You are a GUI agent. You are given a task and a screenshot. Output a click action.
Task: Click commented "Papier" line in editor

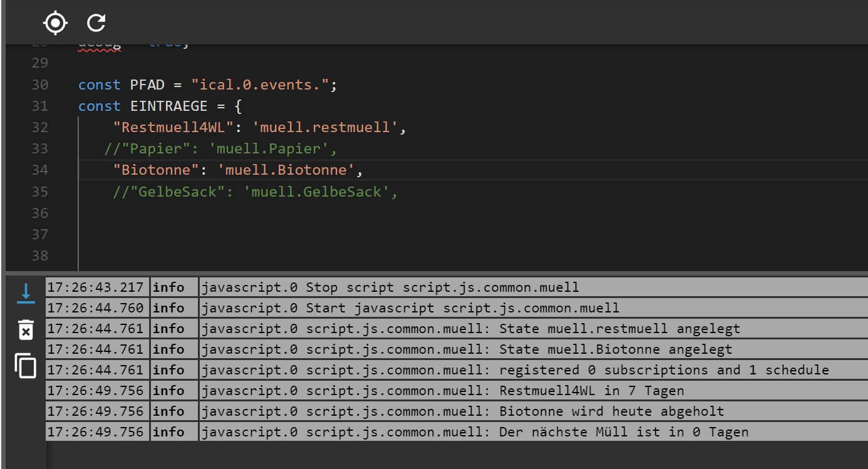[x=221, y=149]
